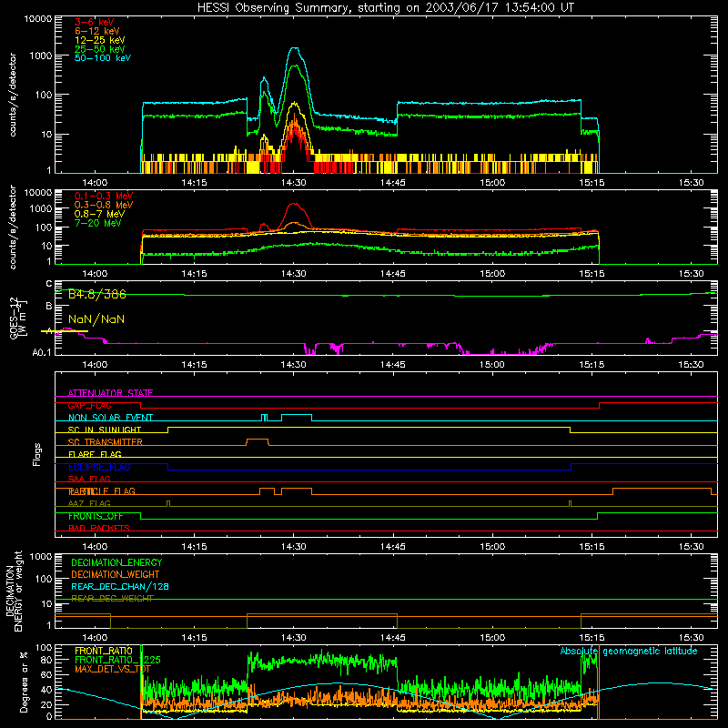The image size is (728, 728).
Task: Click counts/s/detector axis title of MeV panel
Action: pos(13,227)
